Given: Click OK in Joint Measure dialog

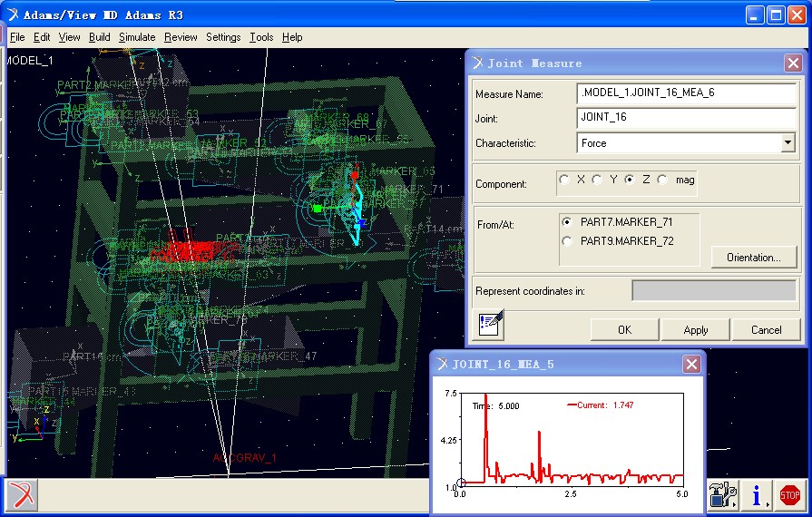Looking at the screenshot, I should pos(624,329).
